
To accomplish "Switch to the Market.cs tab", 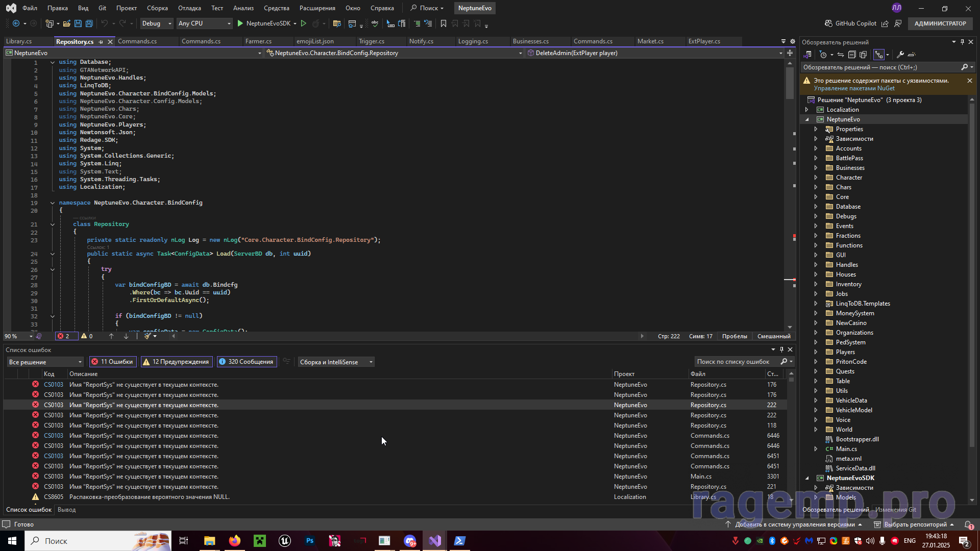I will pyautogui.click(x=650, y=41).
